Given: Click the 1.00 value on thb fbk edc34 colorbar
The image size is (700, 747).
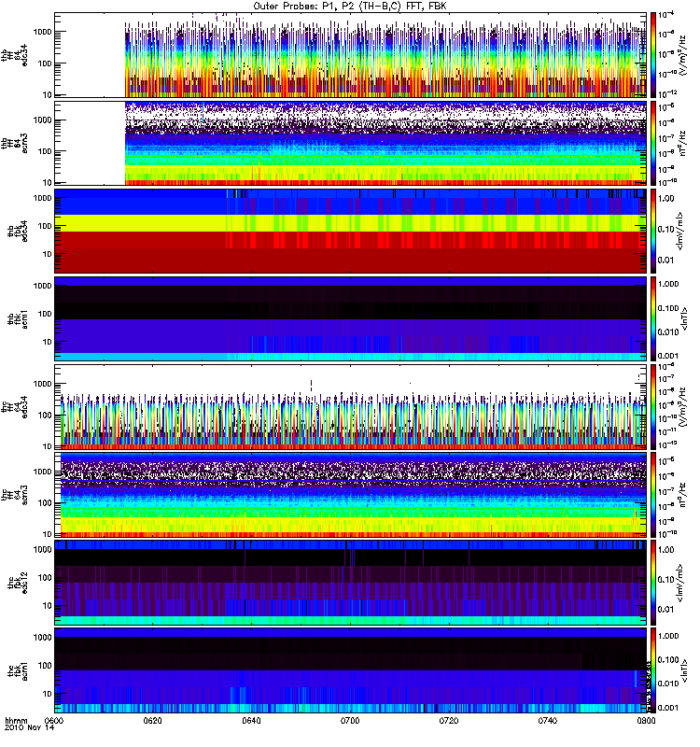Looking at the screenshot, I should pos(665,199).
